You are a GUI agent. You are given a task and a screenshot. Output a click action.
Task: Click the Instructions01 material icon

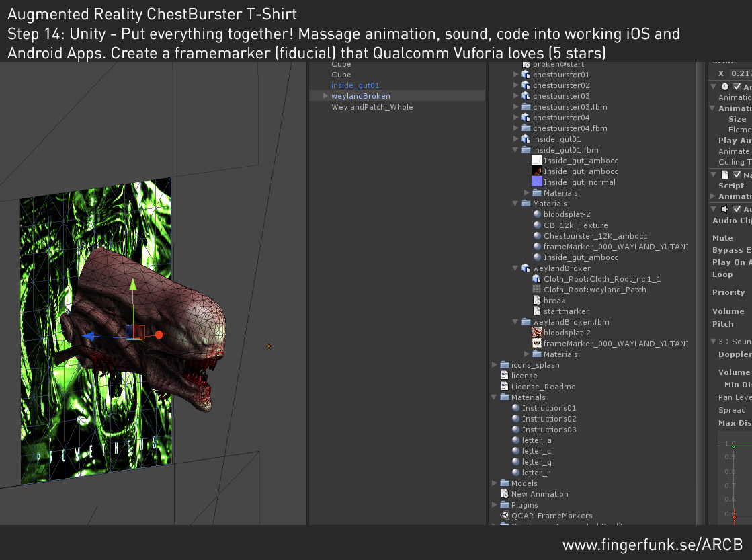pyautogui.click(x=515, y=408)
